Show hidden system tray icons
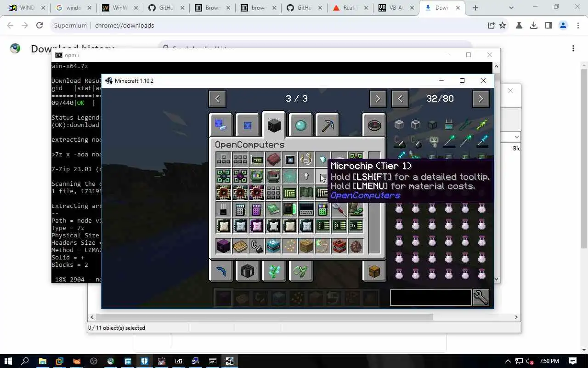Viewport: 588px width, 368px height. (x=508, y=361)
